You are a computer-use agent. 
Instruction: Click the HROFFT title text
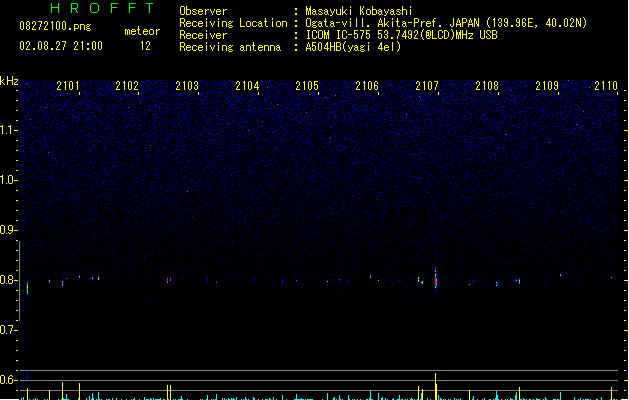click(103, 8)
